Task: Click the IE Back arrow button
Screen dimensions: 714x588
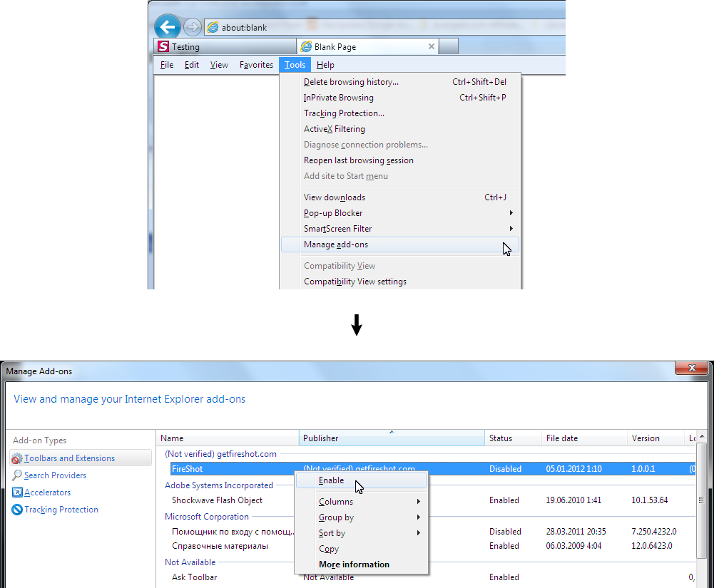Action: [167, 27]
